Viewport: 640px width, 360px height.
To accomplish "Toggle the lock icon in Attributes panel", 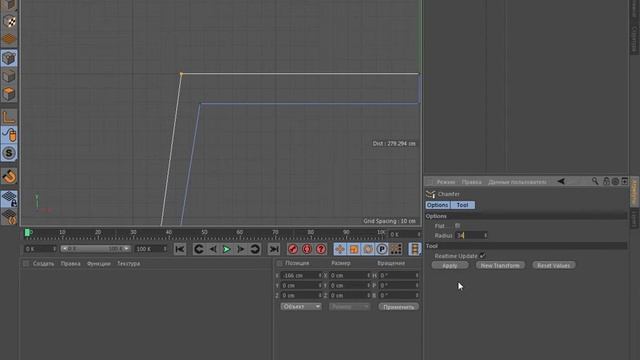I will click(x=606, y=181).
